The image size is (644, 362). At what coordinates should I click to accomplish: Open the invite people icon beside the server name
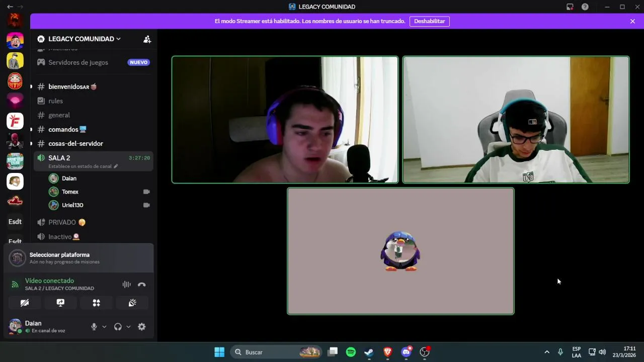pos(147,39)
